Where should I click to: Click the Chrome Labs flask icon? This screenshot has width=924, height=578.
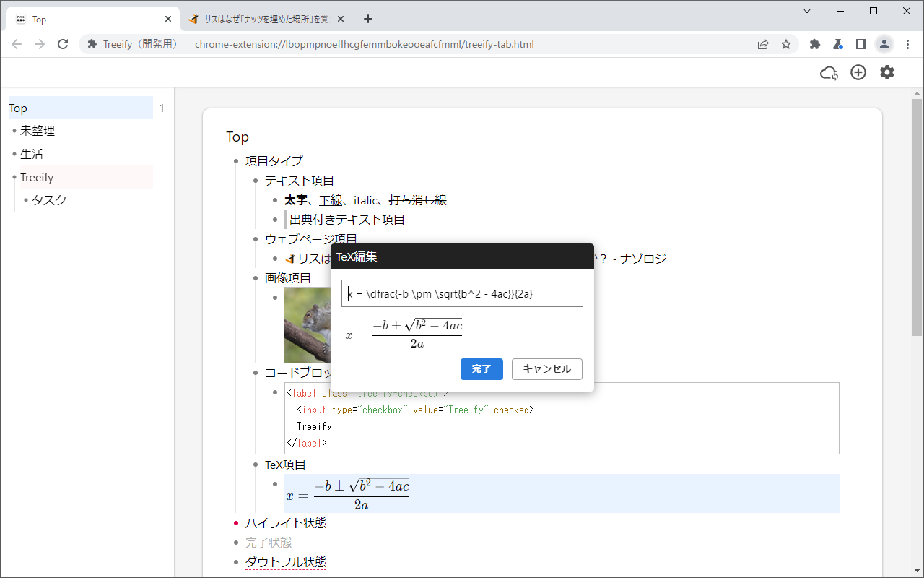[837, 44]
